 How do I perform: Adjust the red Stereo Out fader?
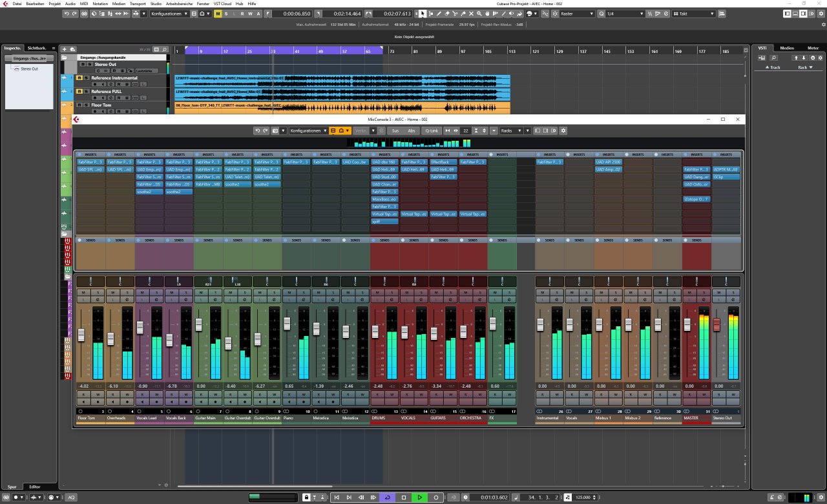[x=717, y=325]
